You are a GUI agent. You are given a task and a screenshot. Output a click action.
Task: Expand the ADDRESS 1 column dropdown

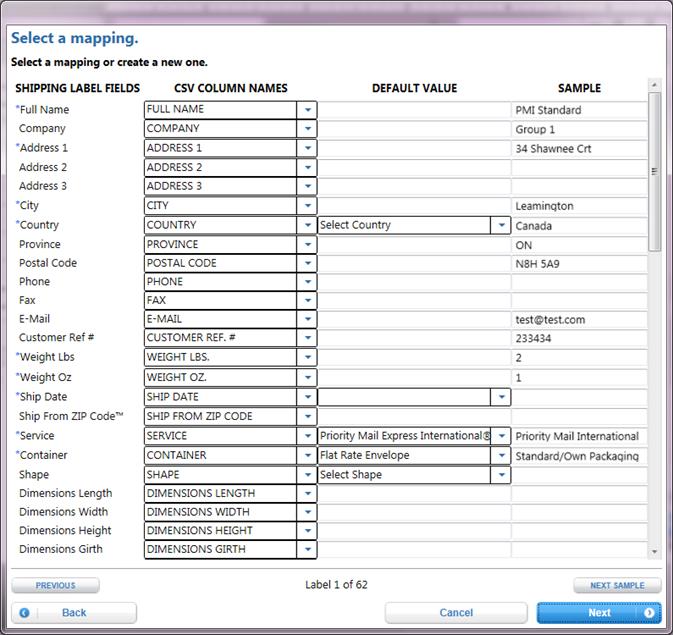tap(307, 148)
